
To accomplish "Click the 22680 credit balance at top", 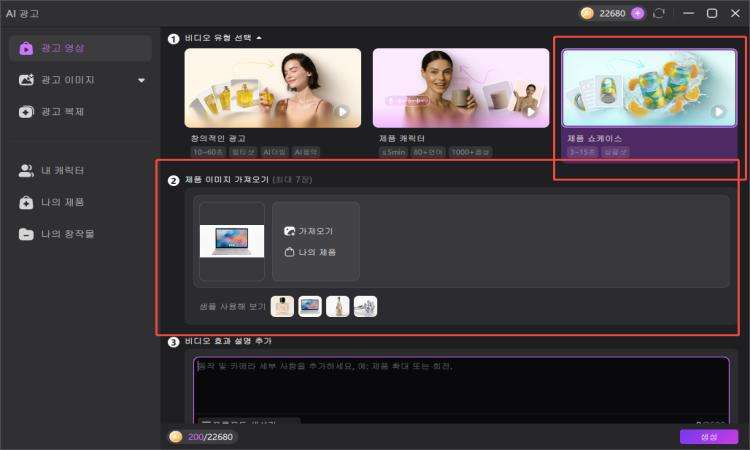I will [x=612, y=13].
